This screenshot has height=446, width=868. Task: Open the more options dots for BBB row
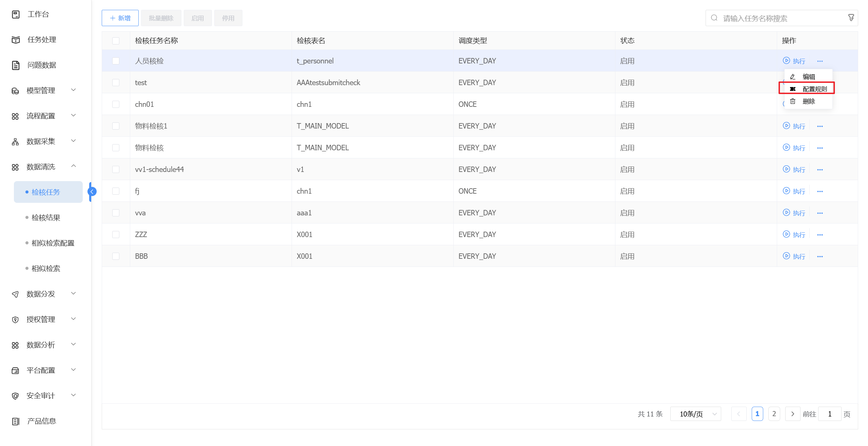[820, 256]
